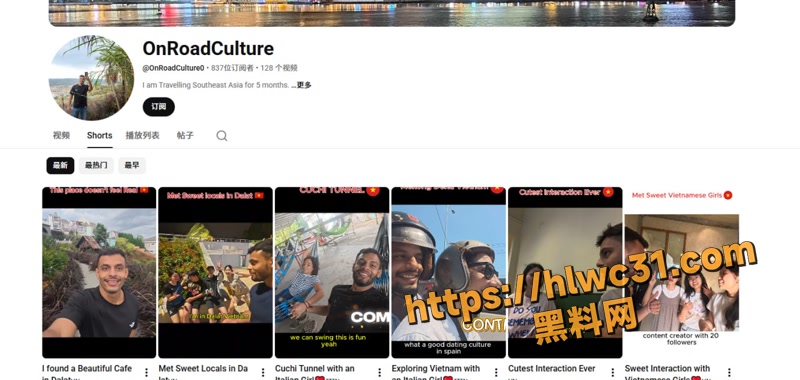Click title 'Cutest Interaction Ever'

pos(552,368)
